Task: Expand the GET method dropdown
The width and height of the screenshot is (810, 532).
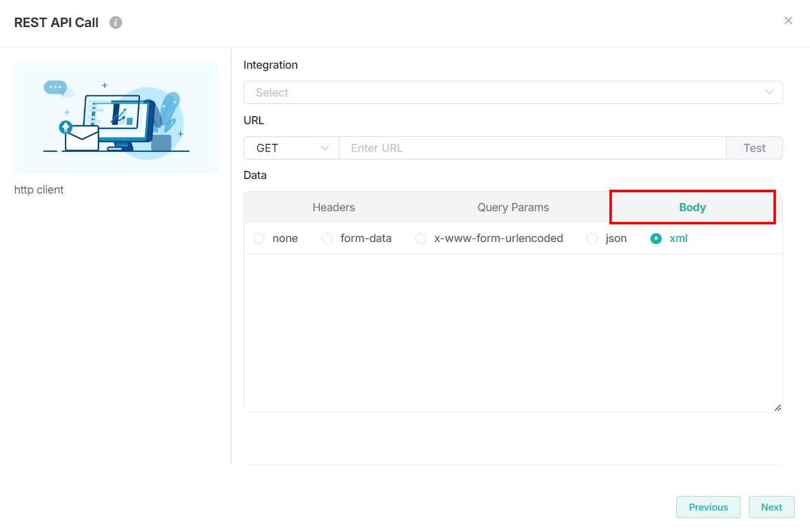Action: [x=291, y=148]
